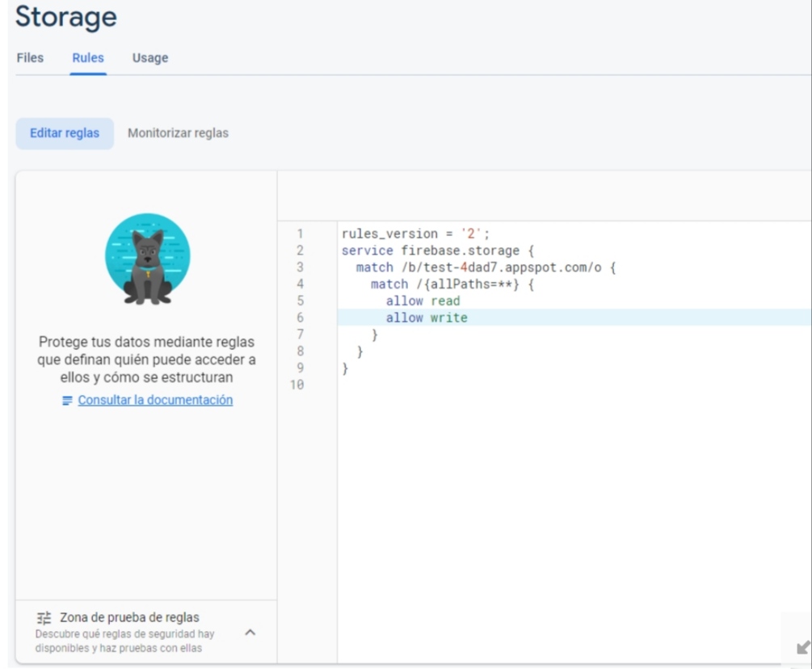Click the match /b/test-4dad7.appspot.com/o line
This screenshot has width=812, height=669.
point(486,267)
